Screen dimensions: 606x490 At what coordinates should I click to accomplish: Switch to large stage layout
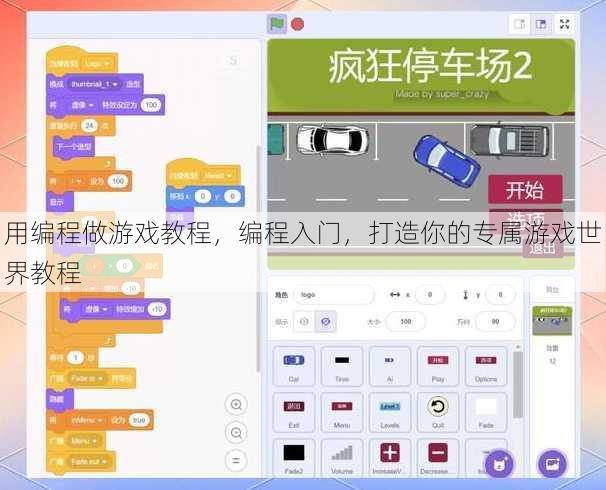[x=541, y=24]
